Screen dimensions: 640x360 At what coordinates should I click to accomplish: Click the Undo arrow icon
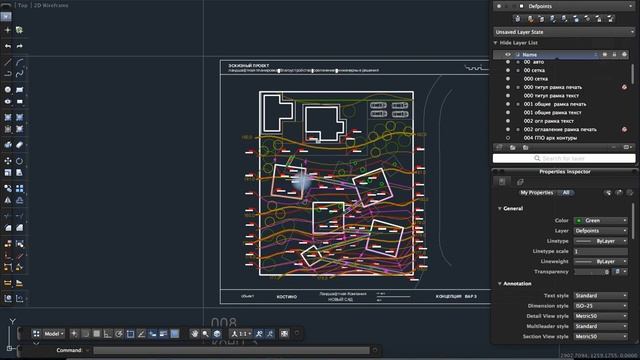tap(8, 46)
